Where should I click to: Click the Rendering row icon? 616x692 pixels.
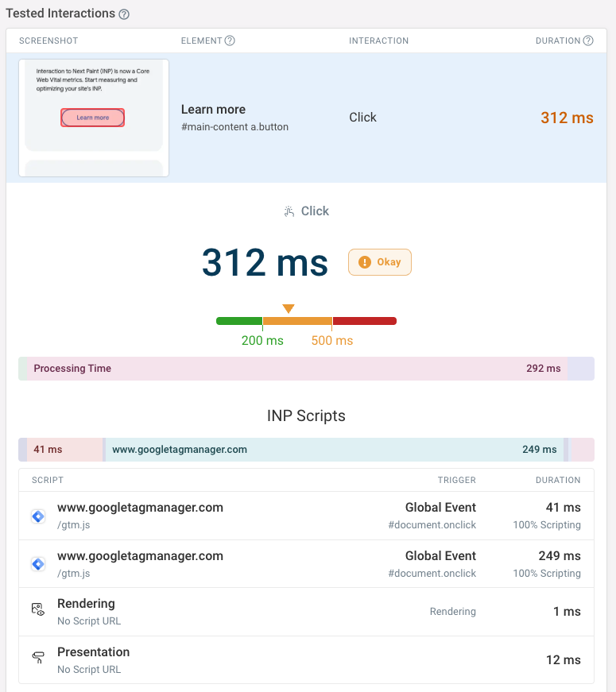pyautogui.click(x=38, y=610)
